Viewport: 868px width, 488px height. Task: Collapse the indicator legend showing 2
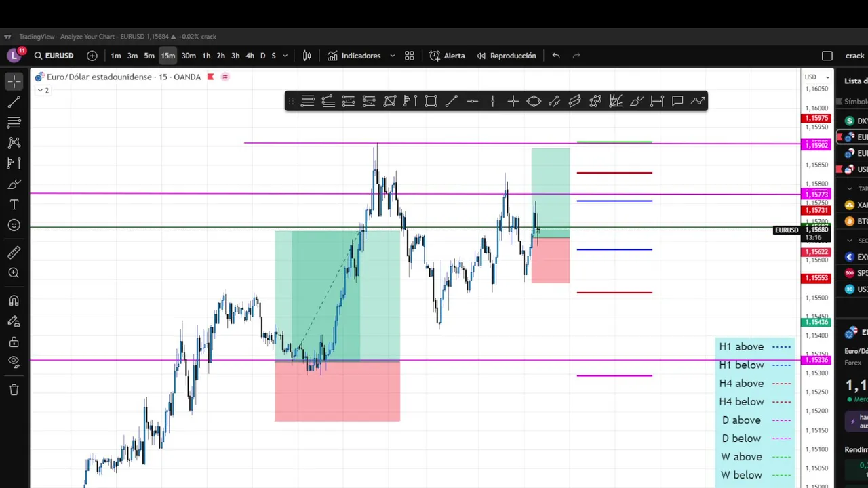coord(43,90)
